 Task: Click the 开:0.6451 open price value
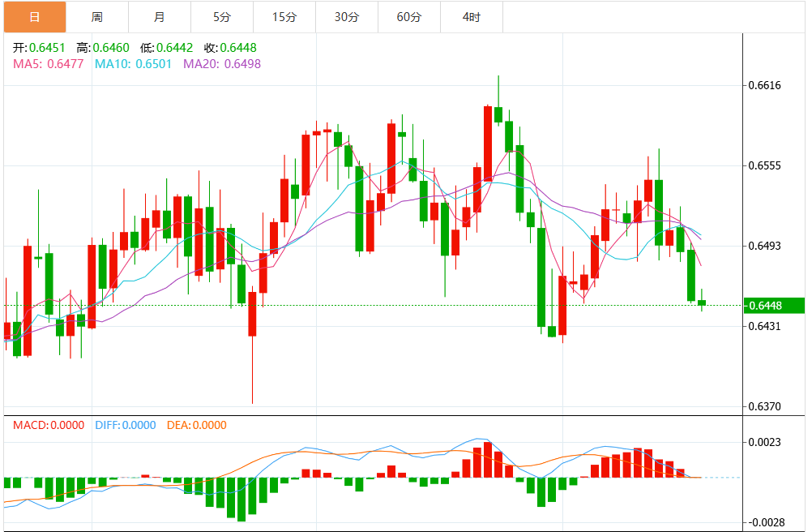[40, 48]
